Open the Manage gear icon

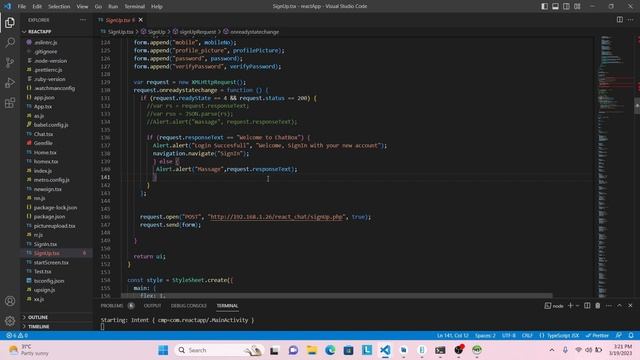pyautogui.click(x=10, y=321)
